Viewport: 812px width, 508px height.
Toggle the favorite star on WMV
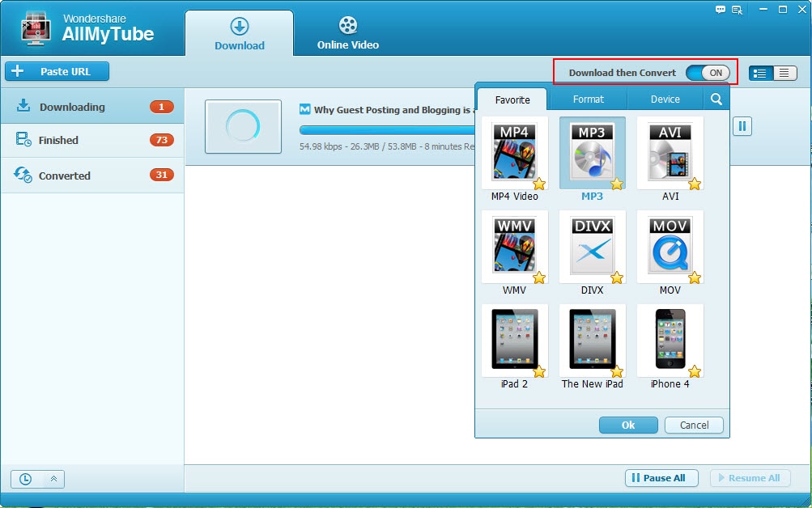(x=539, y=277)
